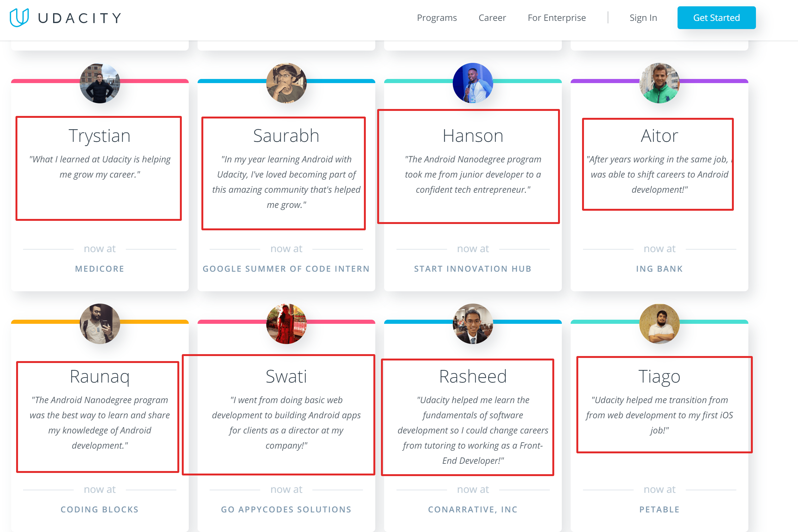Screen dimensions: 798x532
Task: Click the Udacity logo icon
Action: (x=19, y=18)
